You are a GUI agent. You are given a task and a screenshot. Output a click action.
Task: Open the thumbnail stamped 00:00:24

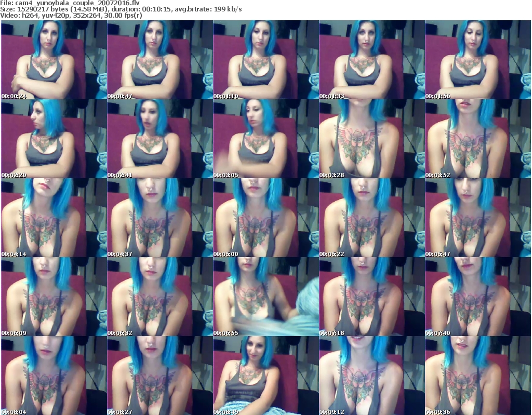click(54, 60)
